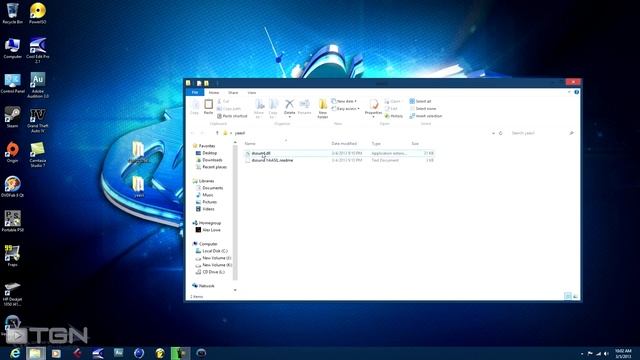Click the Copy to icon in the ribbon

tap(273, 109)
